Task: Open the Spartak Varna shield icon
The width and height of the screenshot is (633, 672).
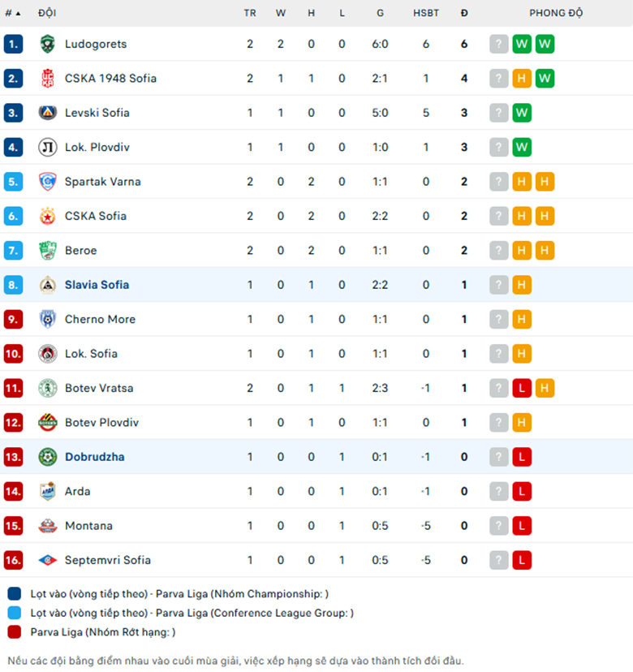Action: 48,182
